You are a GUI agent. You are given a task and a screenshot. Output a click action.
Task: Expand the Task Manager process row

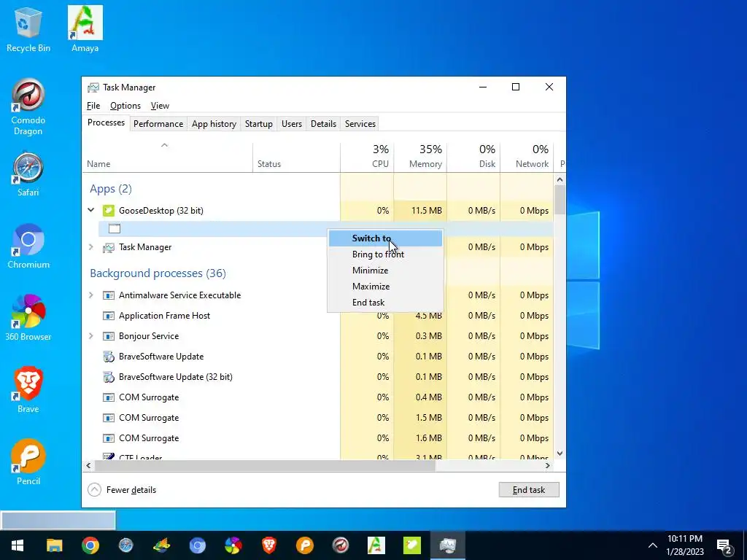[91, 247]
